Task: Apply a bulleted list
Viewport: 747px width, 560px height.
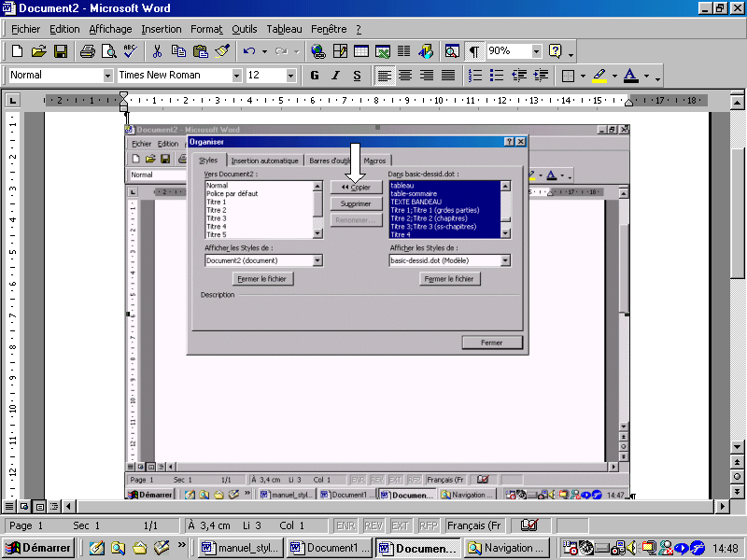Action: 497,76
